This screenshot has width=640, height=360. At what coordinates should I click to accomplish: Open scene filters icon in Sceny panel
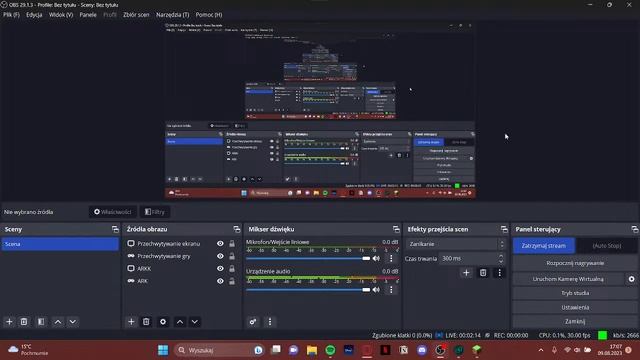point(41,322)
